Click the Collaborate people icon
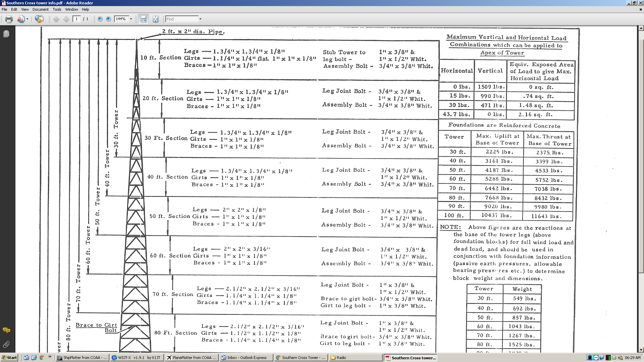 pos(21,19)
